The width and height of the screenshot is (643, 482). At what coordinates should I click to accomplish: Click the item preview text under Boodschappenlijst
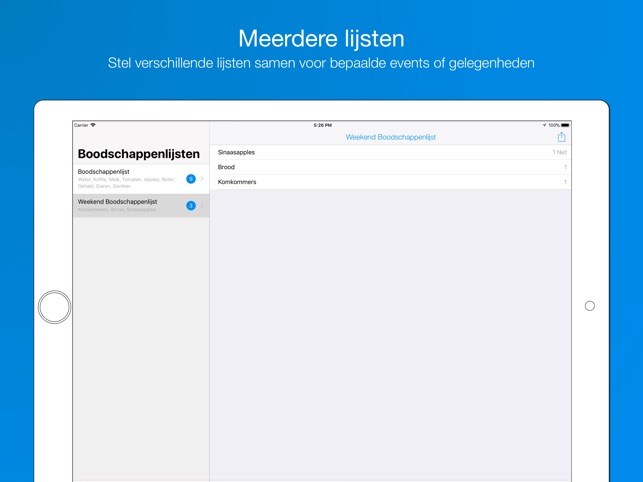pos(126,183)
